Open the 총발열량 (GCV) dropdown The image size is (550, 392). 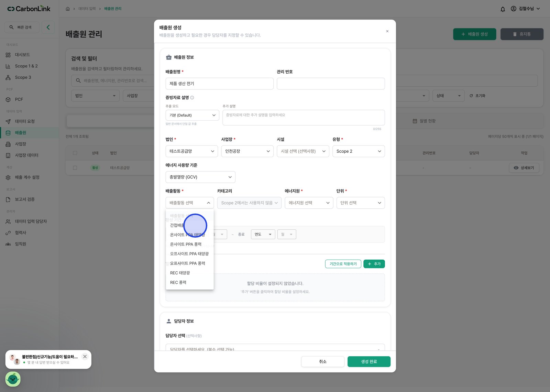point(200,177)
